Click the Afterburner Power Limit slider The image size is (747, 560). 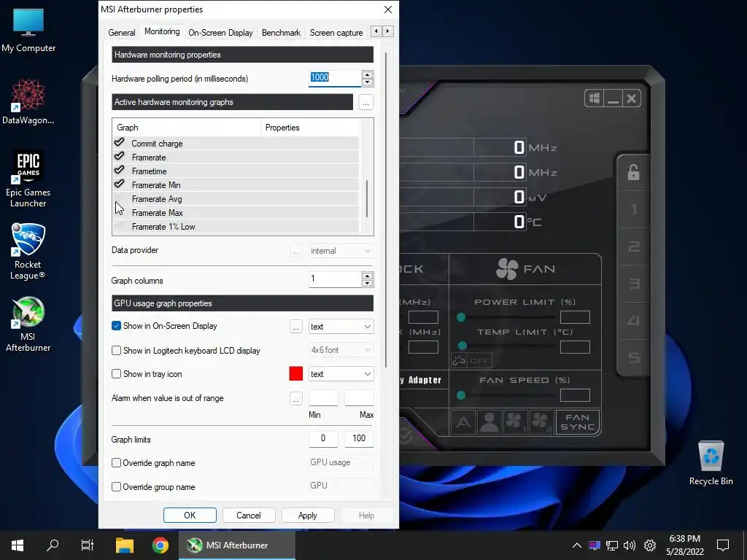(x=506, y=317)
